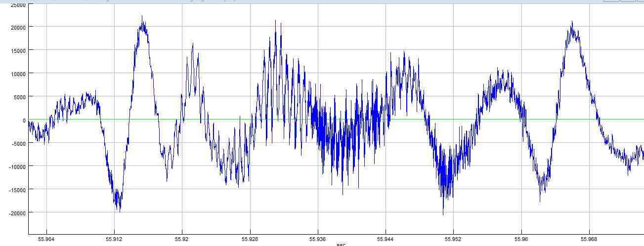Select the 55.92 tick on the time axis

[182, 239]
